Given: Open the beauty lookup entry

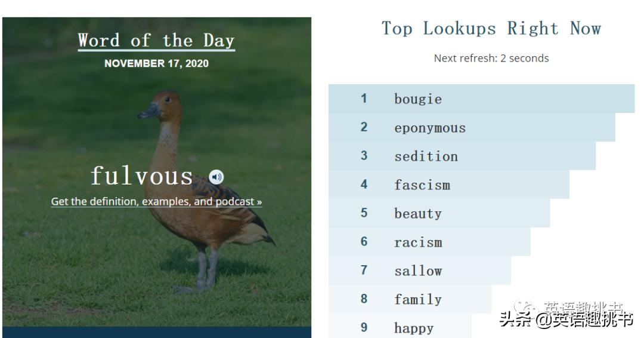Looking at the screenshot, I should [417, 214].
